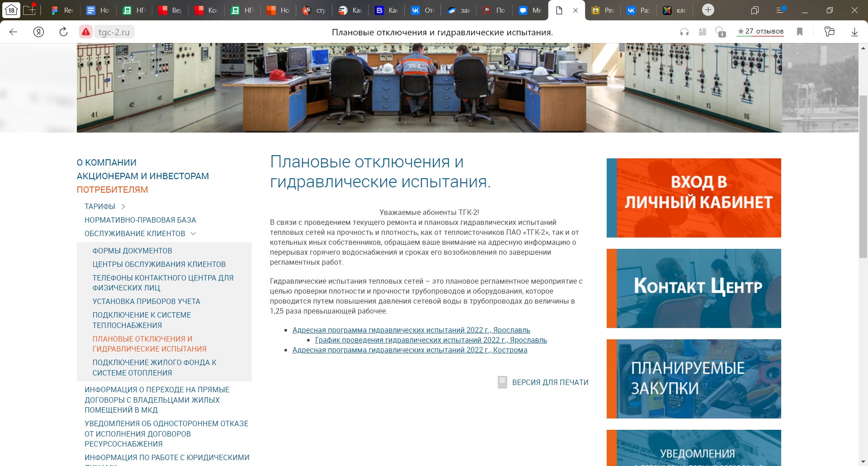
Task: Open the tab counter icon showing 18
Action: (11, 10)
